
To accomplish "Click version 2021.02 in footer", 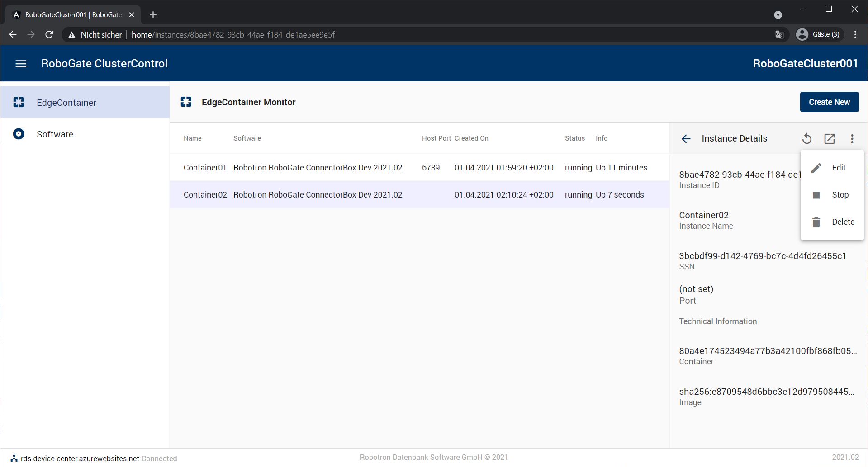I will point(845,458).
